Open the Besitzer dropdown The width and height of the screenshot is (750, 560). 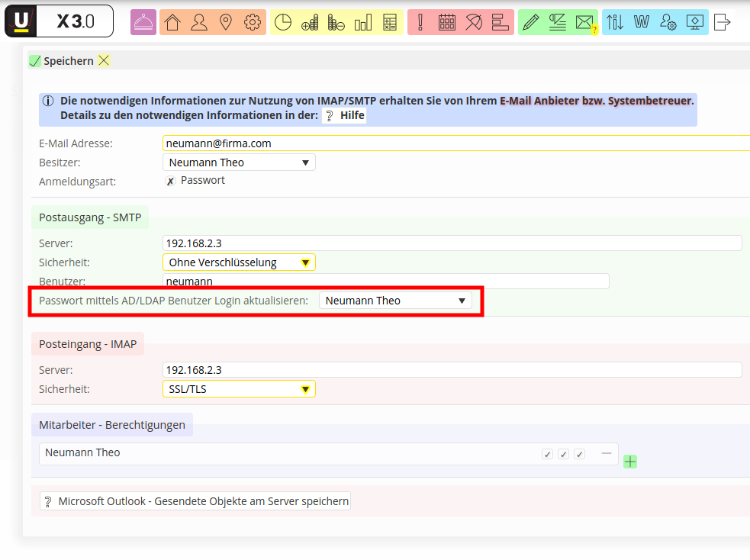(x=239, y=163)
